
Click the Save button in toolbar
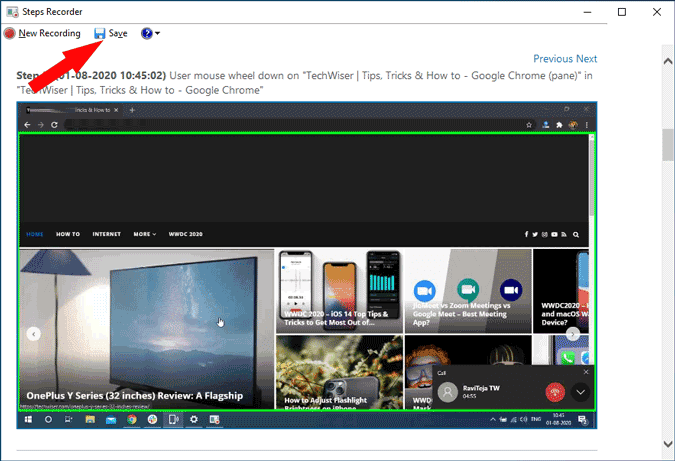(x=111, y=33)
